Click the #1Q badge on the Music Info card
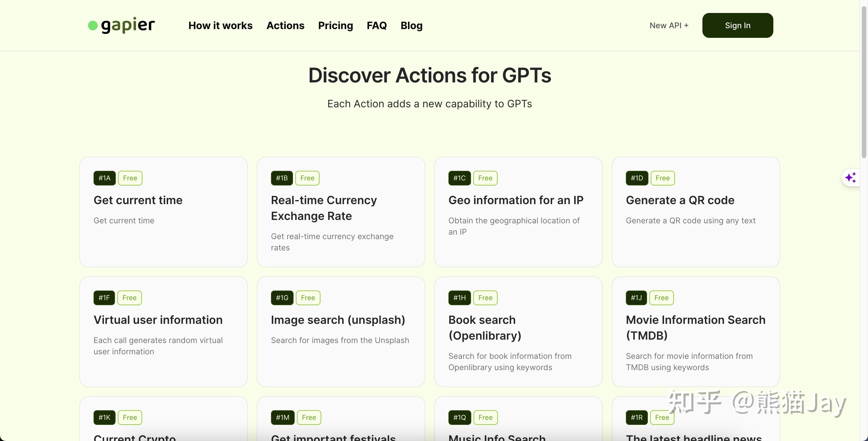The image size is (868, 441). (x=459, y=418)
